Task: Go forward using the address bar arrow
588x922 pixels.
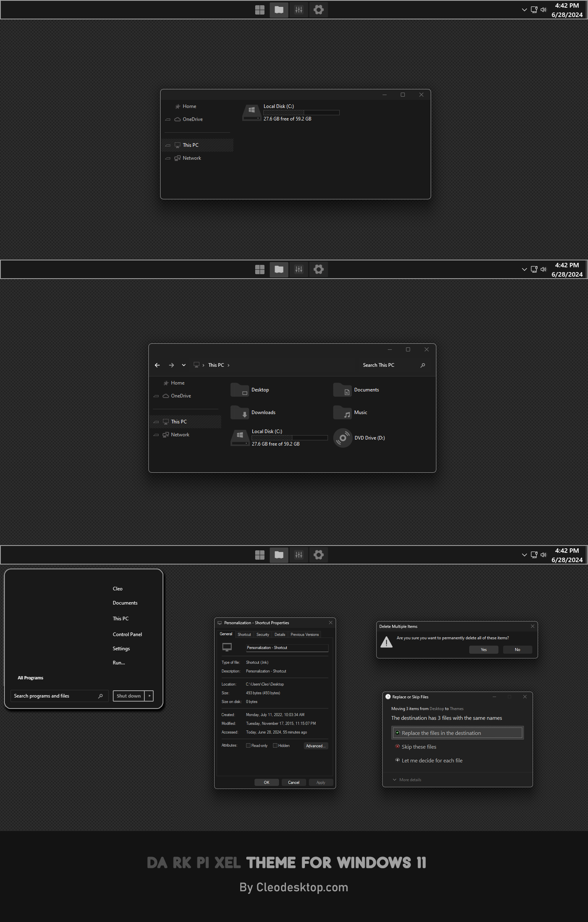Action: 171,365
